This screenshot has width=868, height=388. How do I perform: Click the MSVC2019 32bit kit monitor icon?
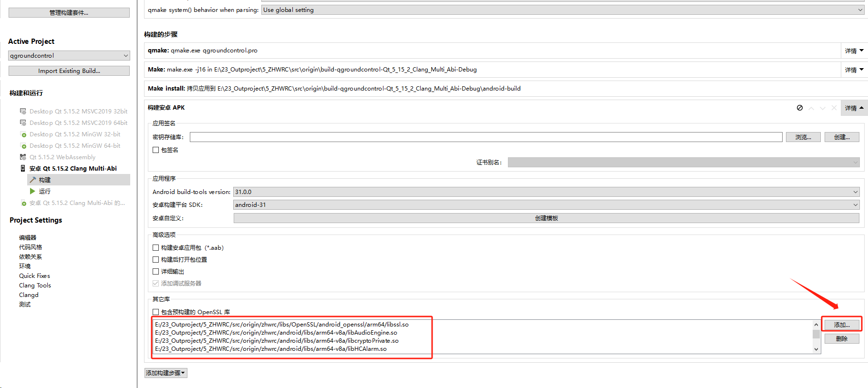[23, 111]
